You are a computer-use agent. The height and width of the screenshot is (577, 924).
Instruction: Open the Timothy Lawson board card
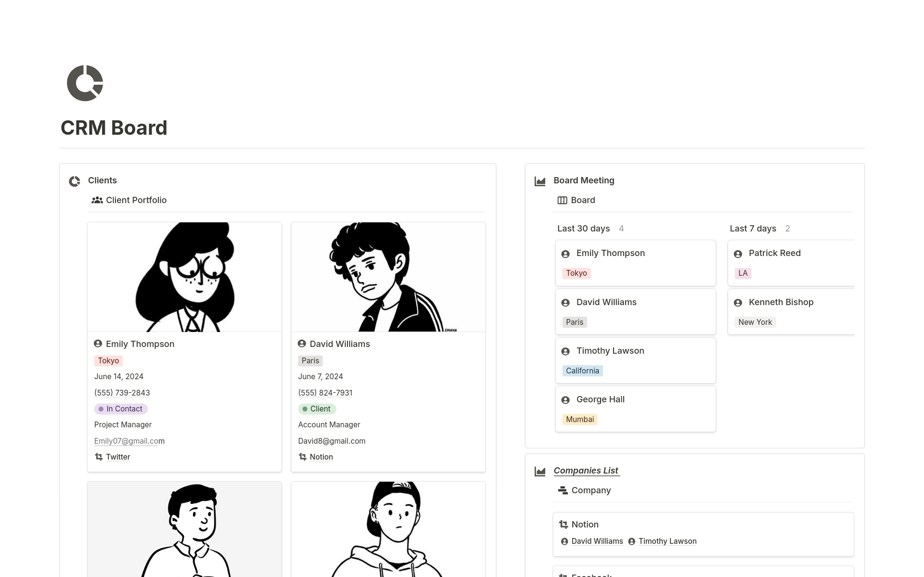click(635, 360)
